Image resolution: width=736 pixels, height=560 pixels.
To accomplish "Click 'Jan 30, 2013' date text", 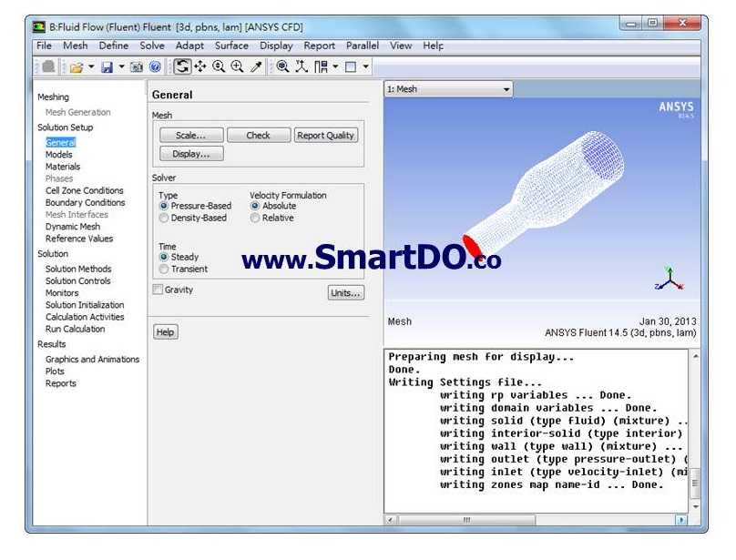I will [668, 321].
